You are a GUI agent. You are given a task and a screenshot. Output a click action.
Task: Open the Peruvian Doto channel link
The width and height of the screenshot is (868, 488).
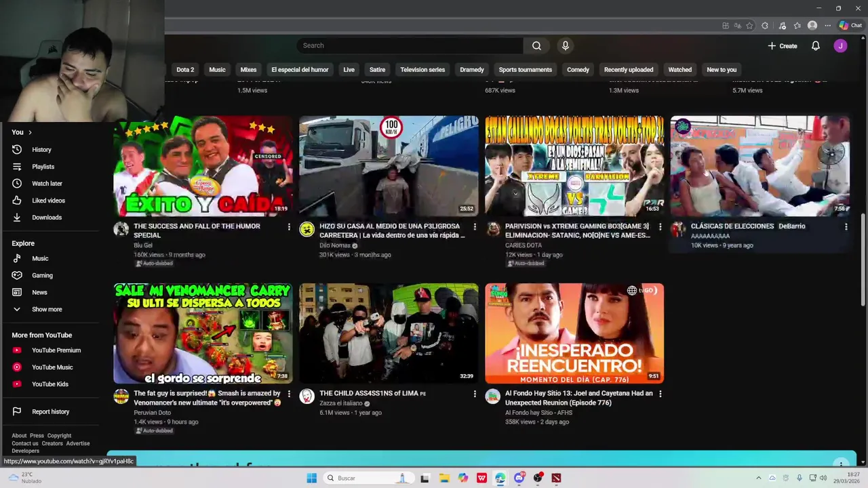pyautogui.click(x=152, y=413)
